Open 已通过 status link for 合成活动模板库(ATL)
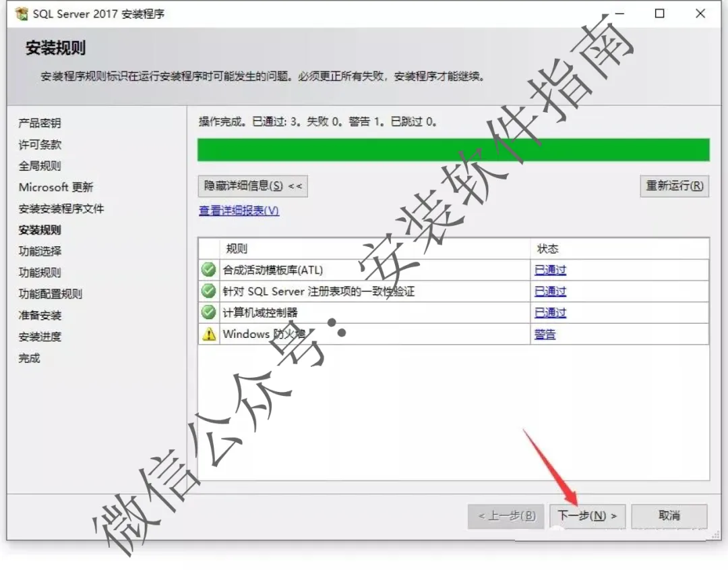 tap(550, 270)
